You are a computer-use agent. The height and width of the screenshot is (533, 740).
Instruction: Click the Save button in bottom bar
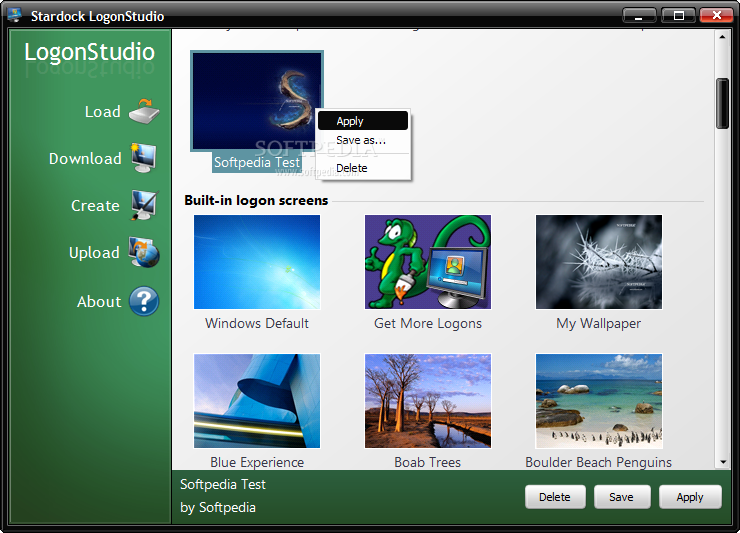(x=622, y=497)
